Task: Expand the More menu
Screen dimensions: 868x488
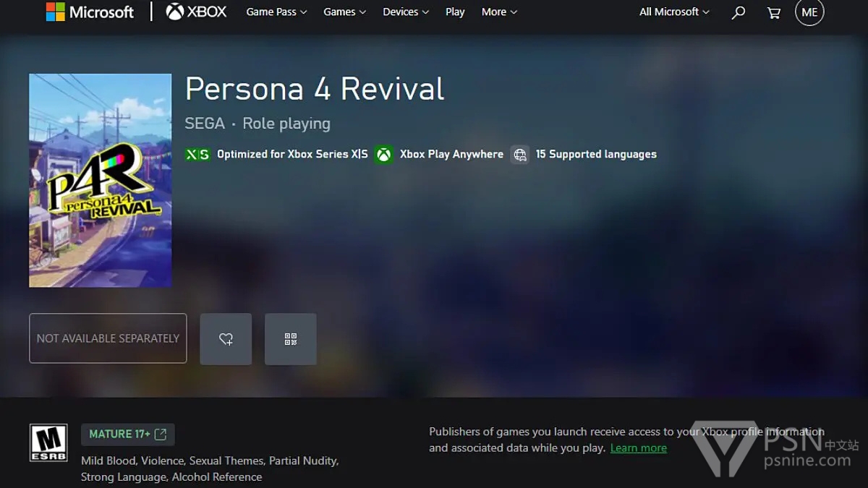Action: 499,12
